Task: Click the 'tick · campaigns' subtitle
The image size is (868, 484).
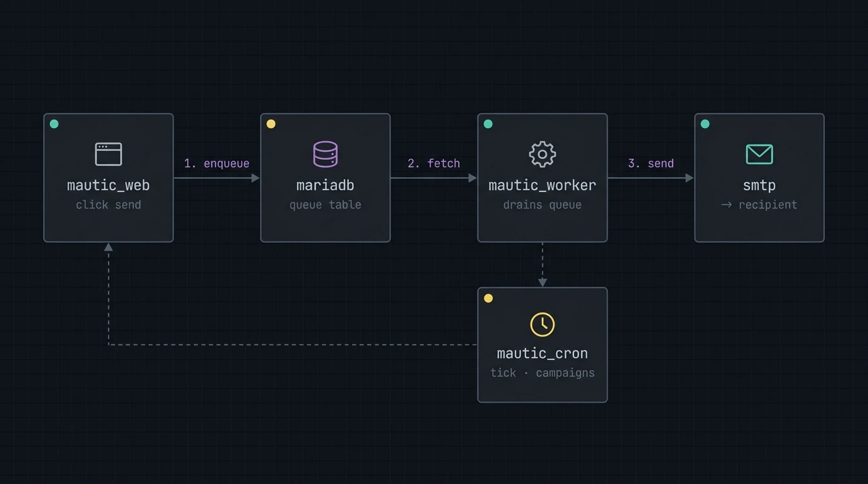Action: (x=542, y=373)
